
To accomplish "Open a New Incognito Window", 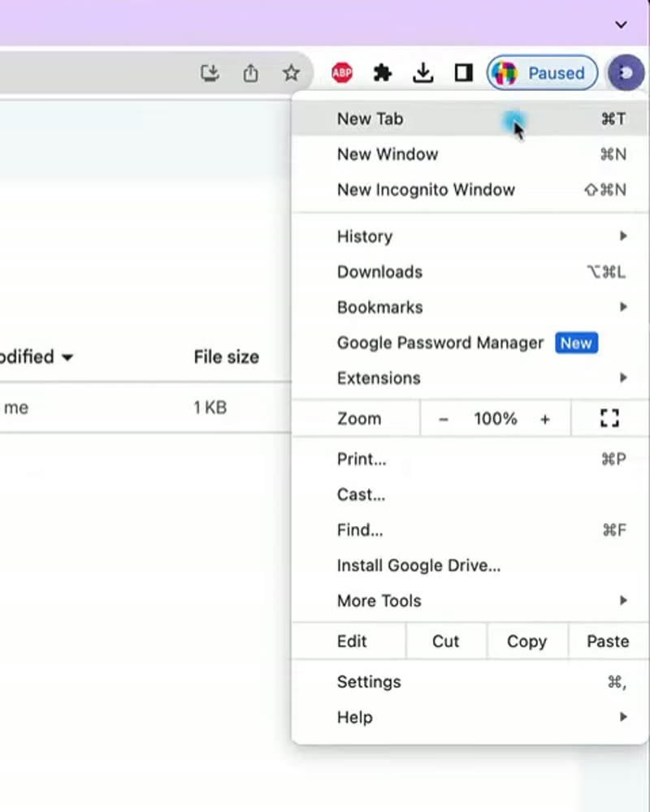I will click(x=470, y=189).
